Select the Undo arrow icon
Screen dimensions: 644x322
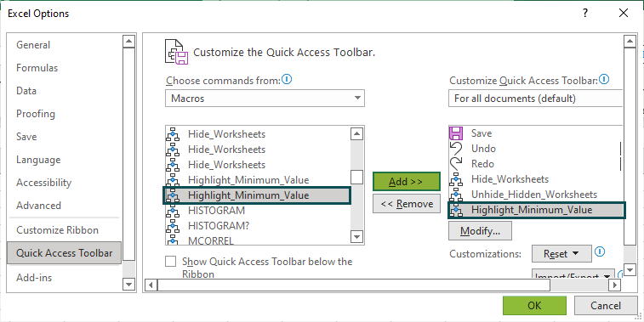click(x=456, y=149)
